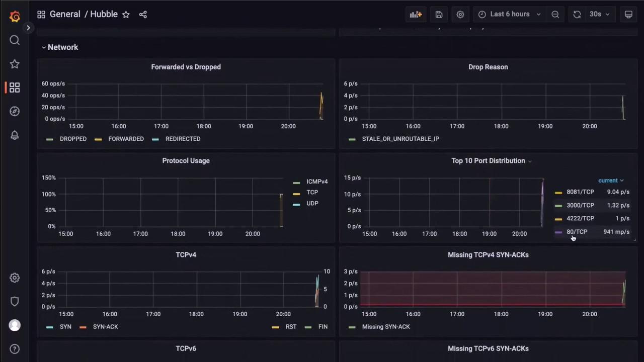
Task: Open the search dashboards icon
Action: coord(15,40)
